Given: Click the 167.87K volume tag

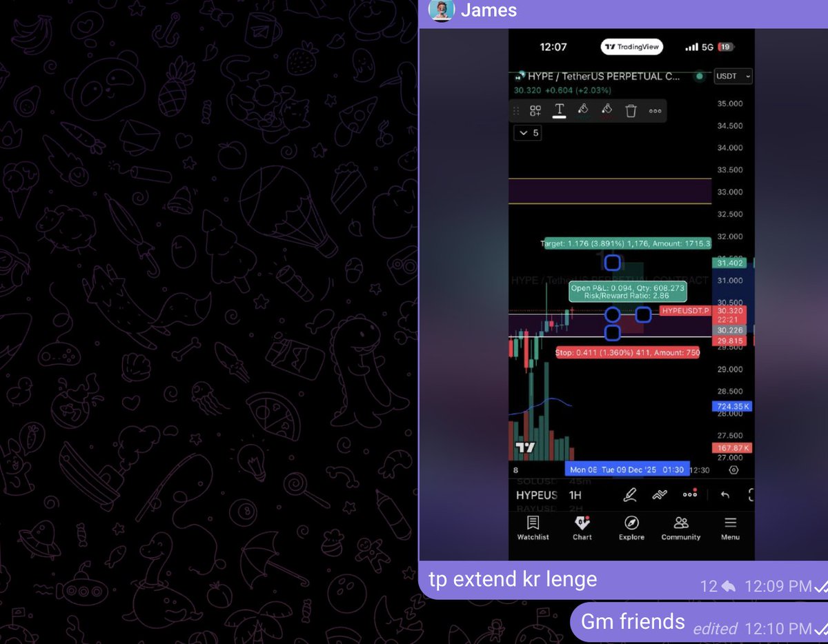Looking at the screenshot, I should (x=732, y=447).
